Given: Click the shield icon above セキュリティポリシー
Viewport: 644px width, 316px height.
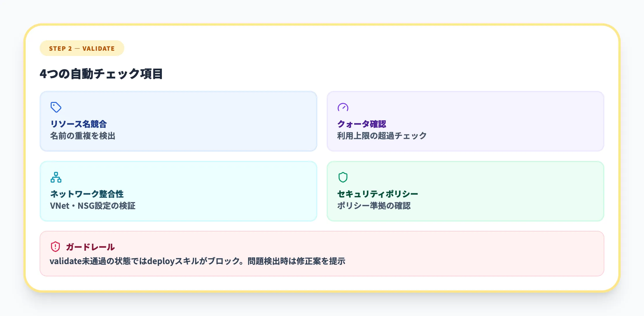Looking at the screenshot, I should coord(343,177).
